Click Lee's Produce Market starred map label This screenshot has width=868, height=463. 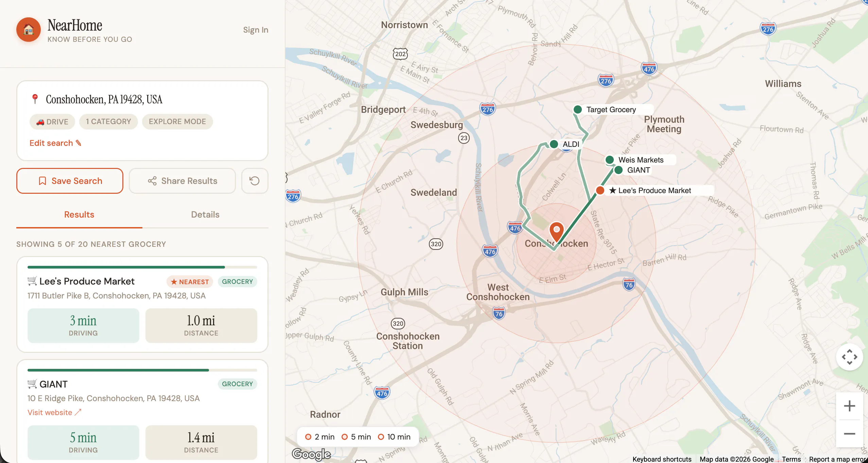pyautogui.click(x=650, y=190)
